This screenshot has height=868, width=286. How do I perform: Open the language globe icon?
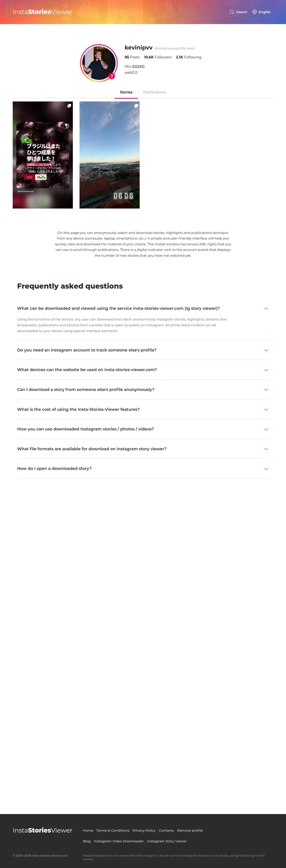255,12
